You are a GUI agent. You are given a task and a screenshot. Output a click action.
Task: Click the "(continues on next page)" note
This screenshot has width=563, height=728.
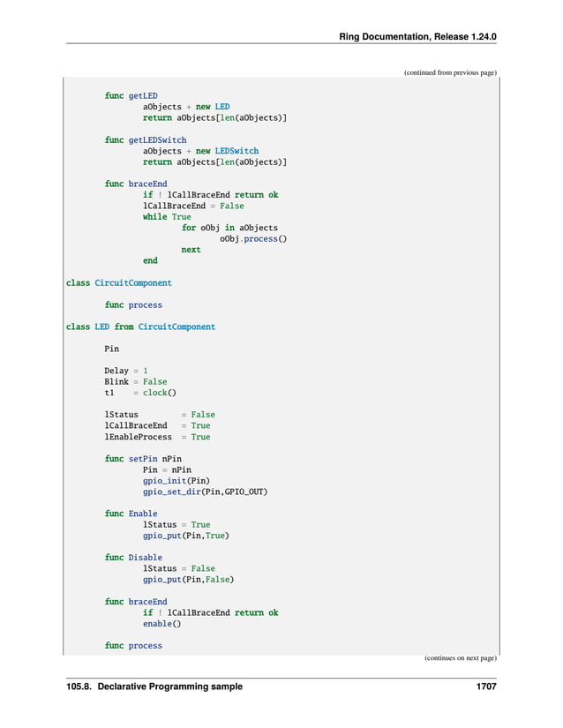460,658
